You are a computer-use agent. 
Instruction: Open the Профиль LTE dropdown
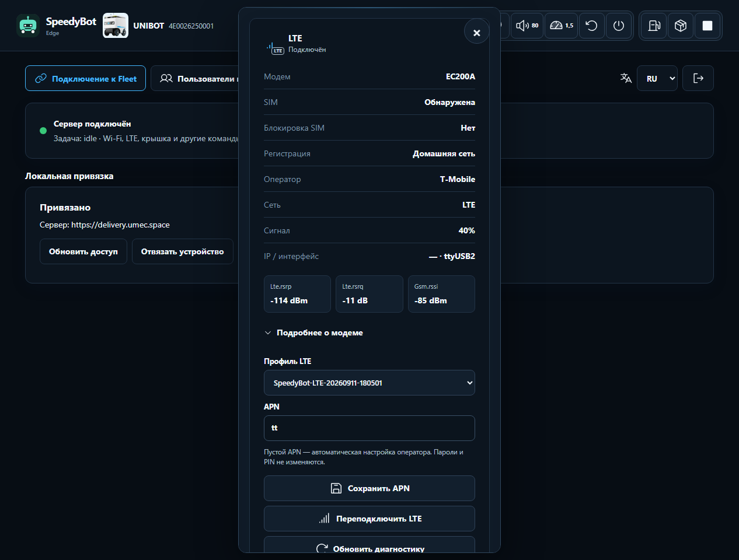click(370, 383)
